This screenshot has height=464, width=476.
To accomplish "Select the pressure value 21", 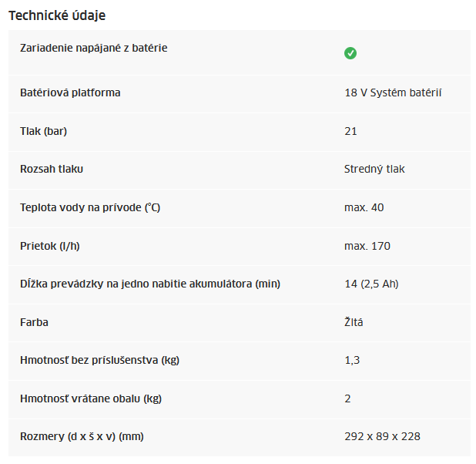I will coord(350,131).
